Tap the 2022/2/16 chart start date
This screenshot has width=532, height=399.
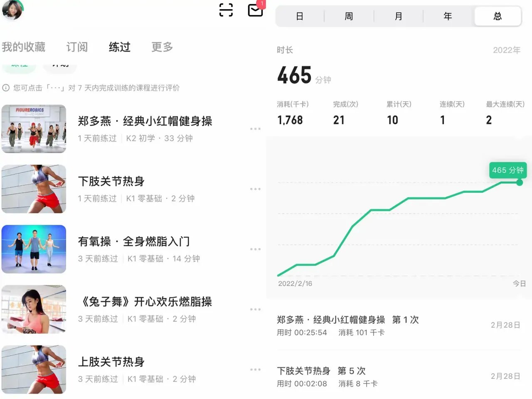pyautogui.click(x=295, y=283)
